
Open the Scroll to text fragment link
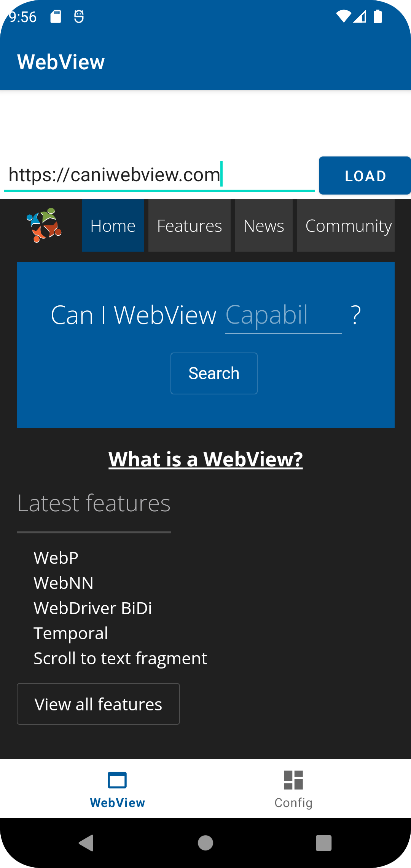(x=120, y=658)
